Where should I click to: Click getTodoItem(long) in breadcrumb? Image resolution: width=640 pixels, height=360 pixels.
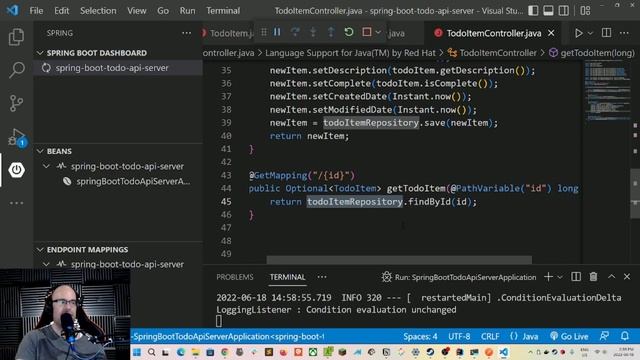[x=598, y=53]
